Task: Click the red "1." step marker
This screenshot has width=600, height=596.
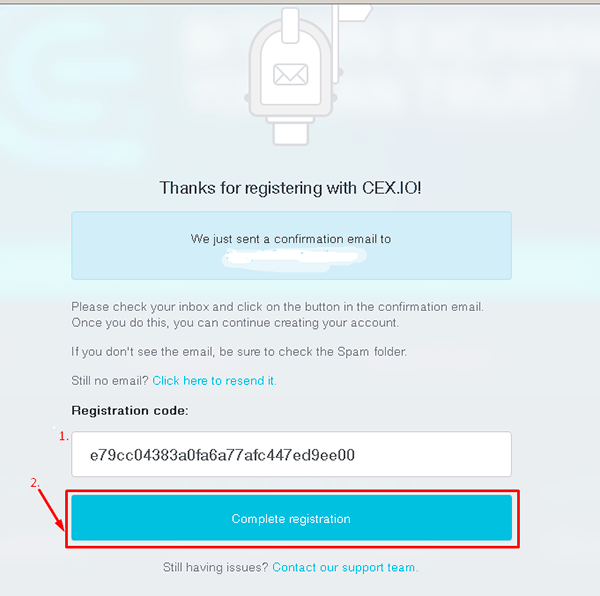Action: coord(64,436)
